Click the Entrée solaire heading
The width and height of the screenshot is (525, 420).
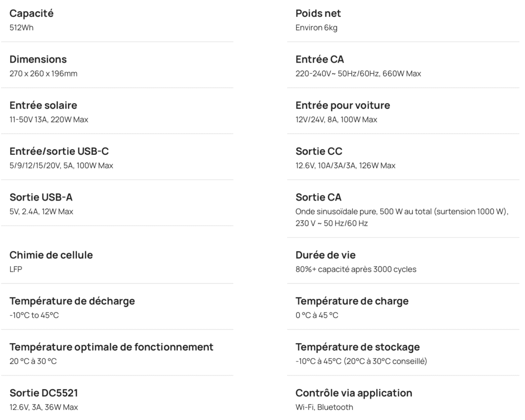pos(43,105)
